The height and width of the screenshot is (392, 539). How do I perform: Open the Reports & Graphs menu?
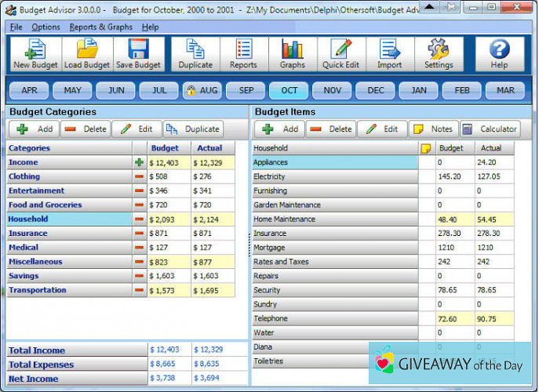101,27
